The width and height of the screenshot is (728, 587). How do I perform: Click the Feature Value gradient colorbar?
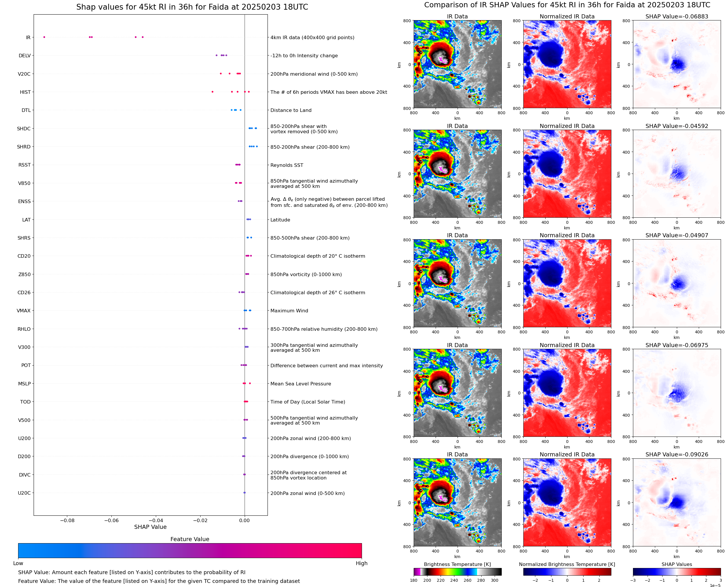[x=190, y=550]
